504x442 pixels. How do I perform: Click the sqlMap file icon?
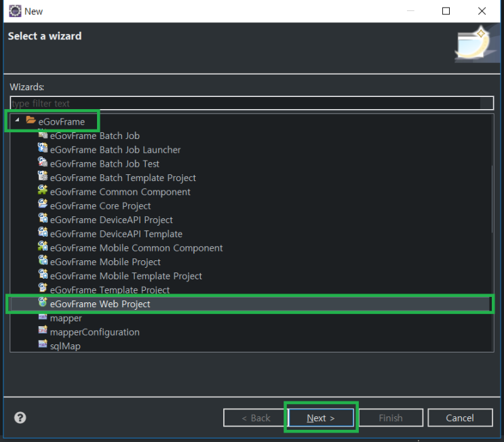tap(43, 344)
